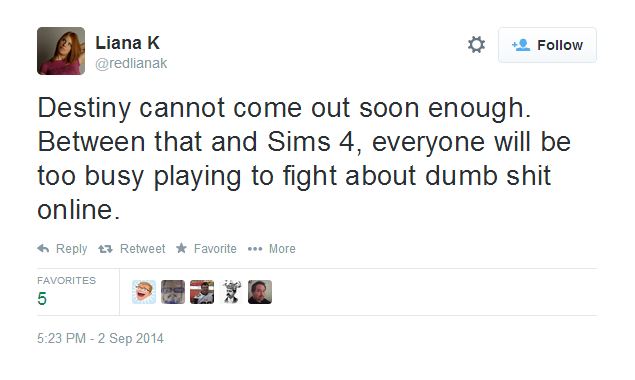Open the second favoriter's gray avatar
The height and width of the screenshot is (380, 635).
[173, 292]
